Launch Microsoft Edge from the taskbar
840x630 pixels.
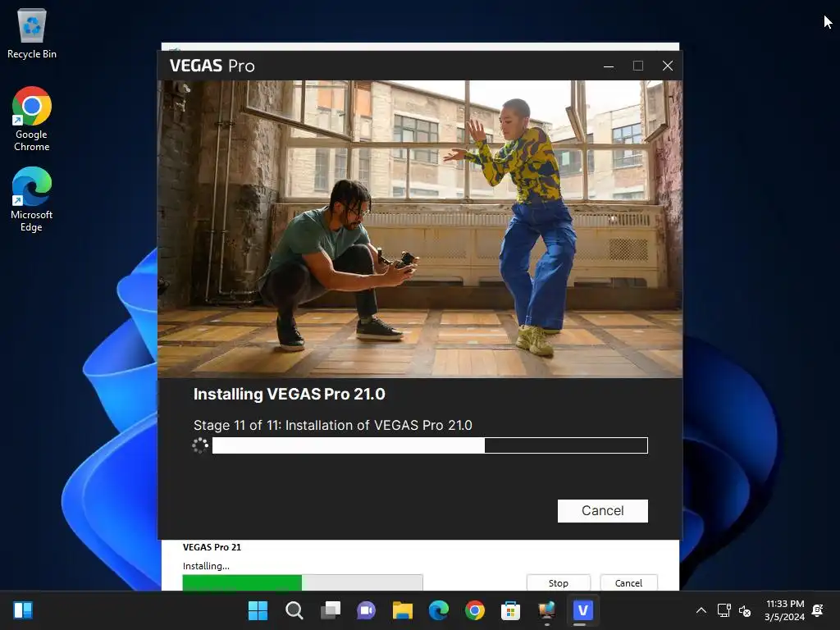tap(439, 610)
